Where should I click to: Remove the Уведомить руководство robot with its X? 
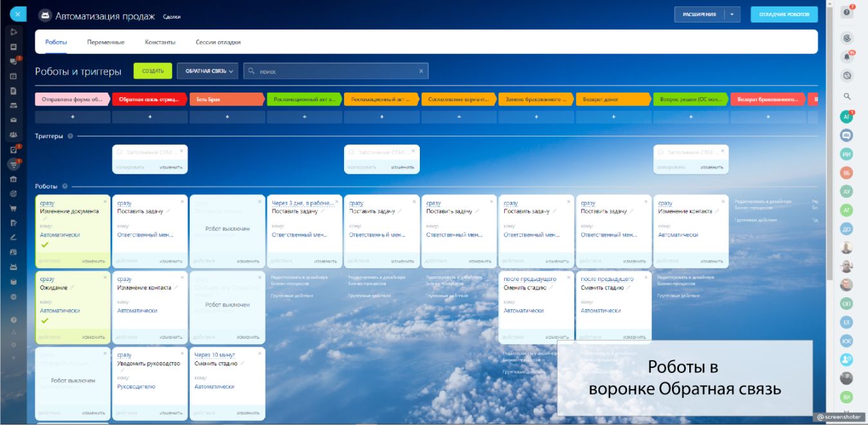[182, 353]
